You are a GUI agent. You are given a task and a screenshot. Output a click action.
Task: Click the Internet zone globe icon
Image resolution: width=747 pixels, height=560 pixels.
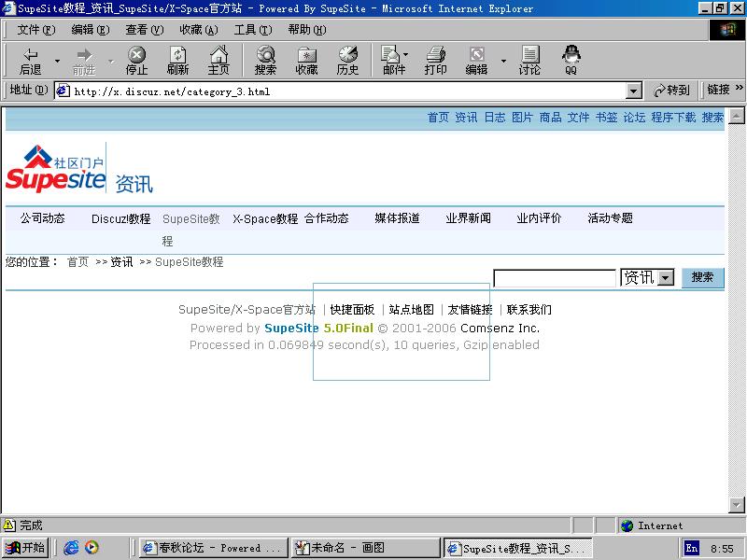click(627, 525)
